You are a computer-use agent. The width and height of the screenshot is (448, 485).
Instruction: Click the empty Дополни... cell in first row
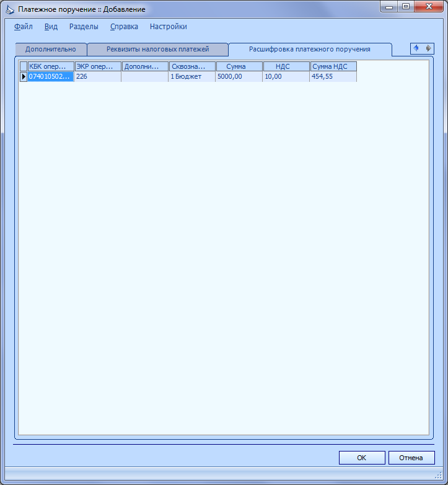point(145,76)
